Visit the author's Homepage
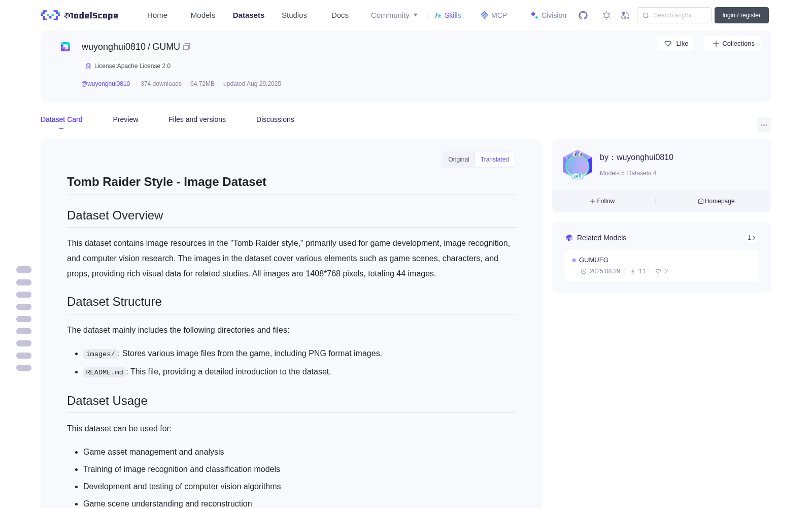 tap(716, 201)
